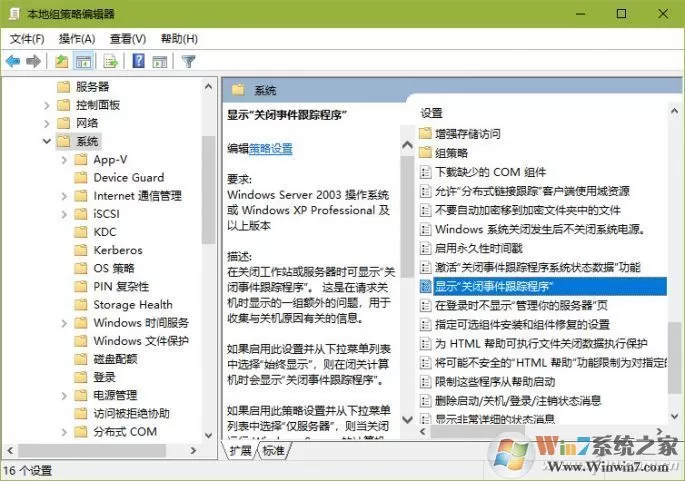The width and height of the screenshot is (685, 481).
Task: Toggle the show/hide console tree icon
Action: (83, 62)
